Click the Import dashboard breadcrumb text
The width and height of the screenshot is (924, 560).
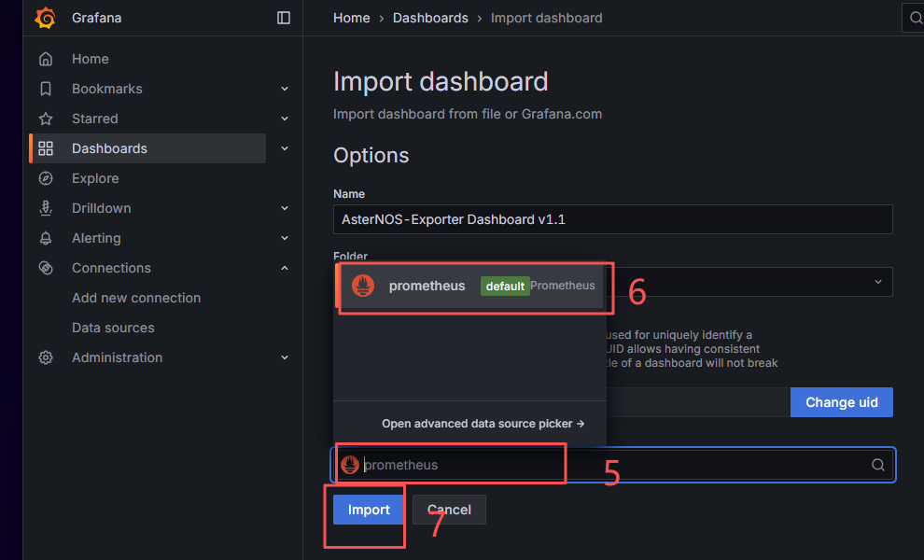point(546,19)
